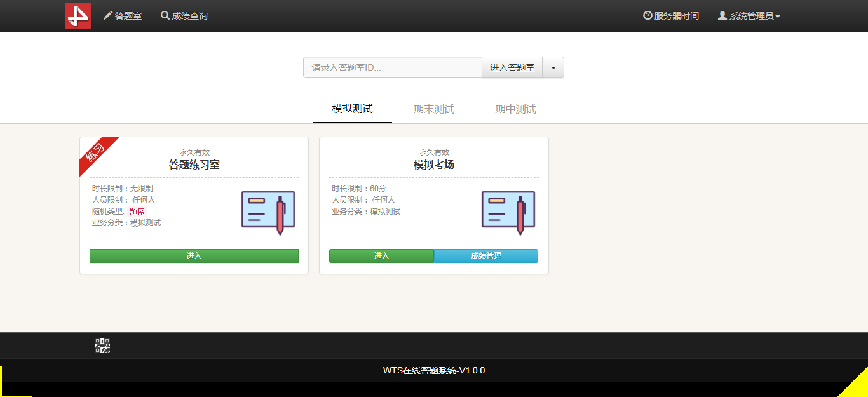Click the red 练习 ribbon badge
The height and width of the screenshot is (397, 868).
[97, 154]
